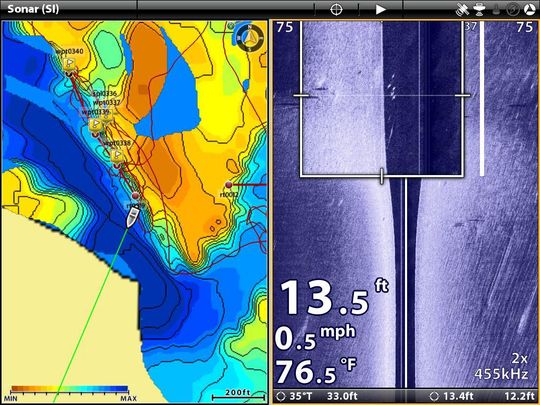Tap the right 75 side range label

[x=525, y=27]
